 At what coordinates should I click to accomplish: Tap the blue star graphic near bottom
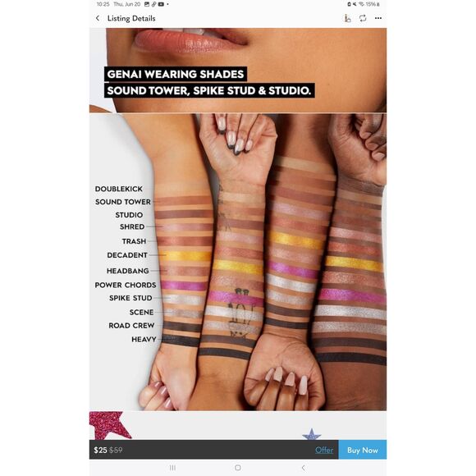coord(312,434)
